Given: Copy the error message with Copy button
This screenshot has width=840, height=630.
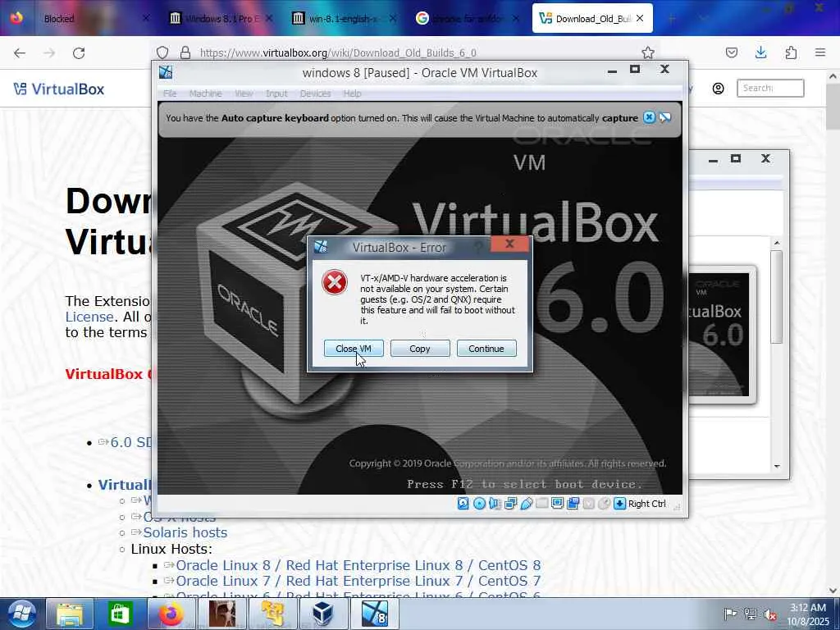Looking at the screenshot, I should (420, 349).
